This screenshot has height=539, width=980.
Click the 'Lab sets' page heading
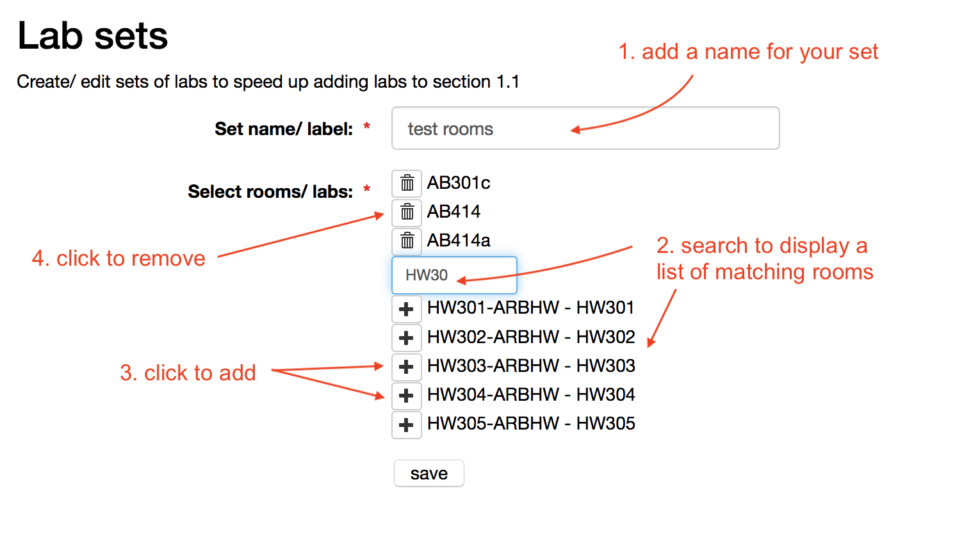click(93, 36)
